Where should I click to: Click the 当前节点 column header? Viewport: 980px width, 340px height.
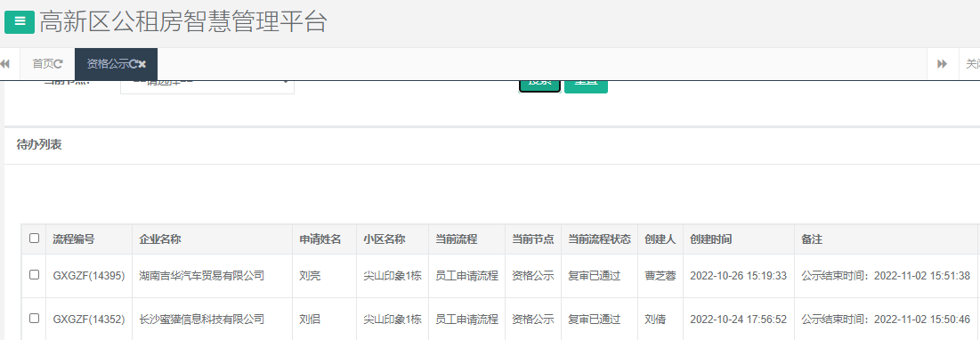(x=533, y=239)
